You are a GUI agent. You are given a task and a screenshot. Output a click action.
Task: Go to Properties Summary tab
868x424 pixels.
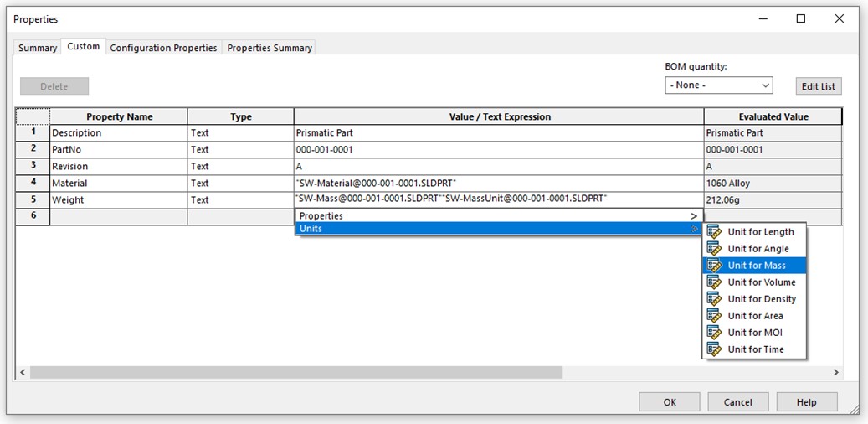(270, 48)
